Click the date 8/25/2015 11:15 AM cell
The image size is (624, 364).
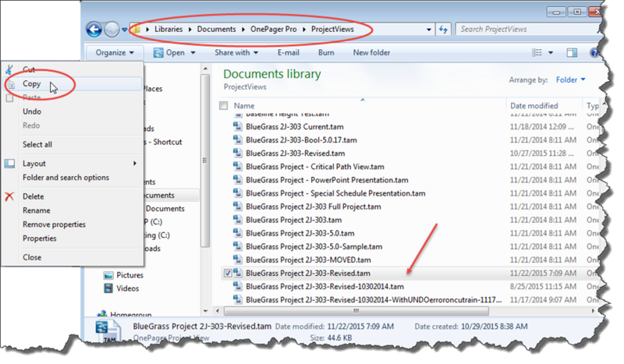coord(543,286)
